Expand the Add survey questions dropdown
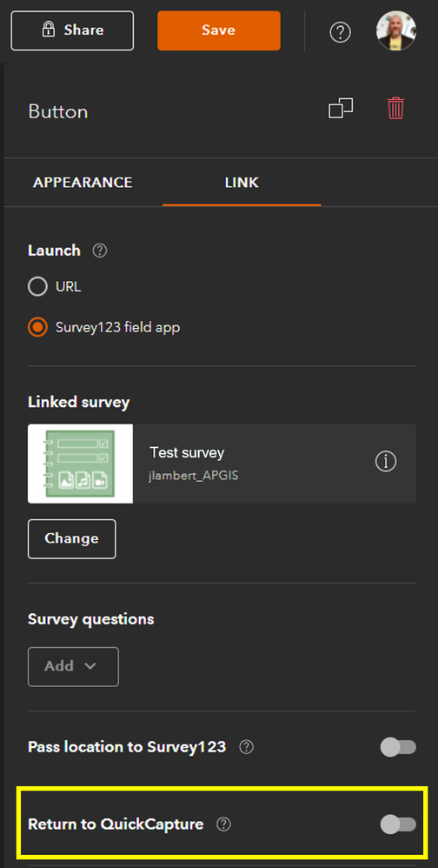Image resolution: width=438 pixels, height=868 pixels. pyautogui.click(x=73, y=666)
